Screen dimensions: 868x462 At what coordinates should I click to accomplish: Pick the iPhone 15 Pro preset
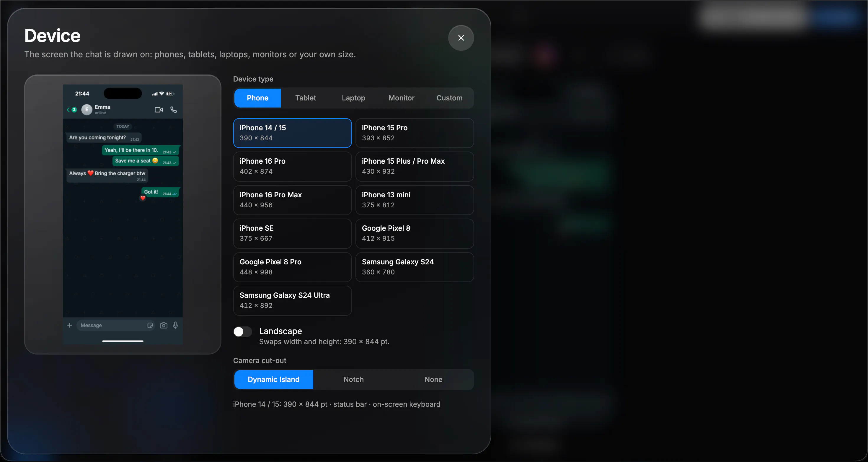pos(415,133)
